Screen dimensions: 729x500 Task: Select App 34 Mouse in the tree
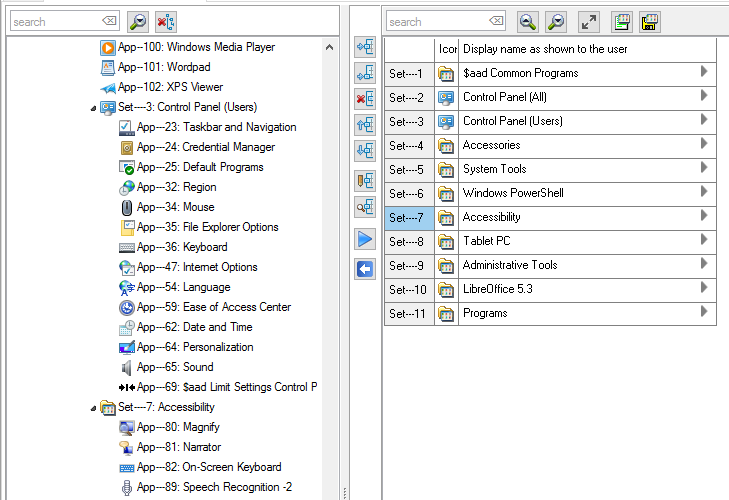tap(176, 207)
